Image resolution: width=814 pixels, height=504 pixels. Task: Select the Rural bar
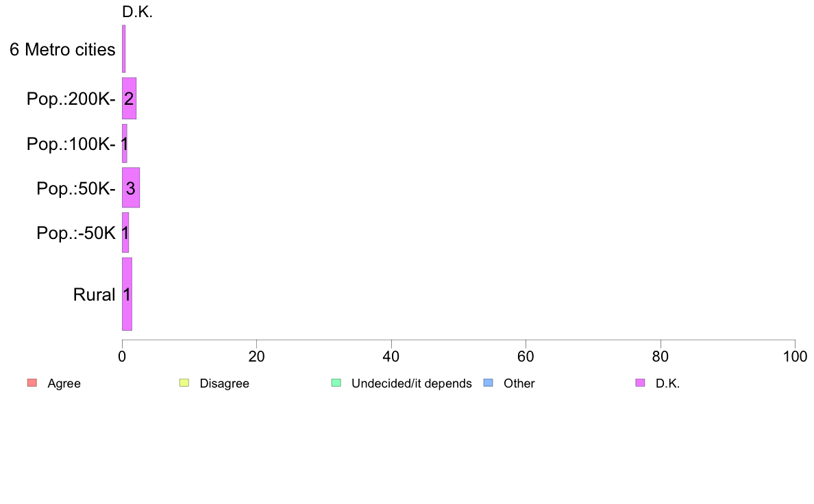(x=127, y=294)
